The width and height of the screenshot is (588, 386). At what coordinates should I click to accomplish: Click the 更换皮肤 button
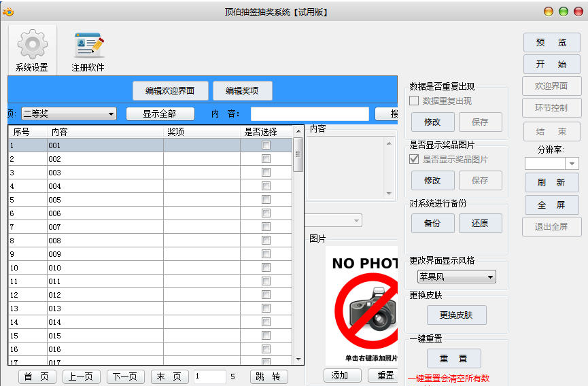(456, 315)
